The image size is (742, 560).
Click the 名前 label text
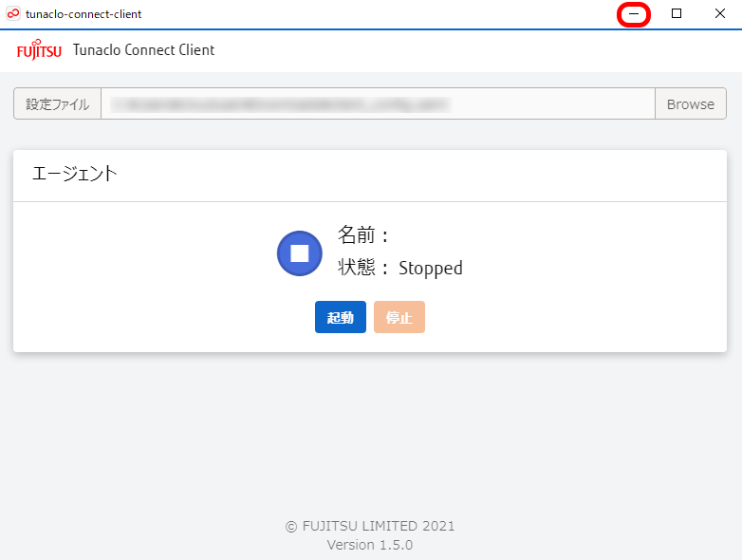pyautogui.click(x=363, y=234)
